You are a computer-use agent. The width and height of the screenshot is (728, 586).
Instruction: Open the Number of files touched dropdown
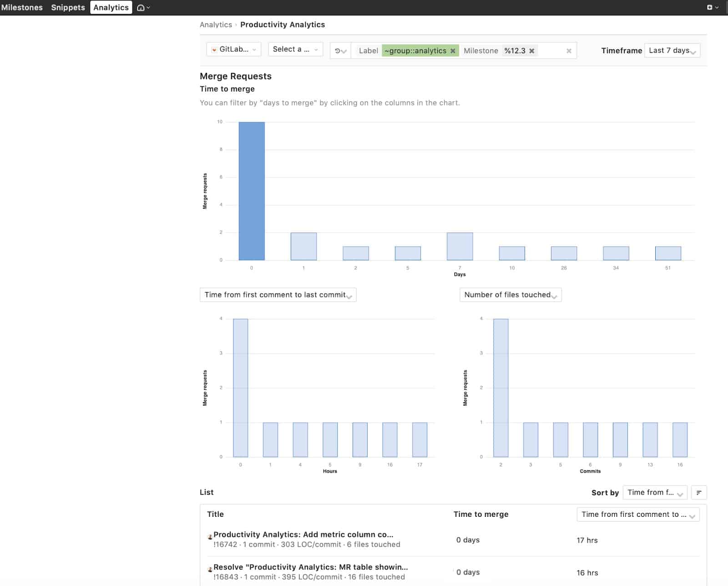[510, 295]
